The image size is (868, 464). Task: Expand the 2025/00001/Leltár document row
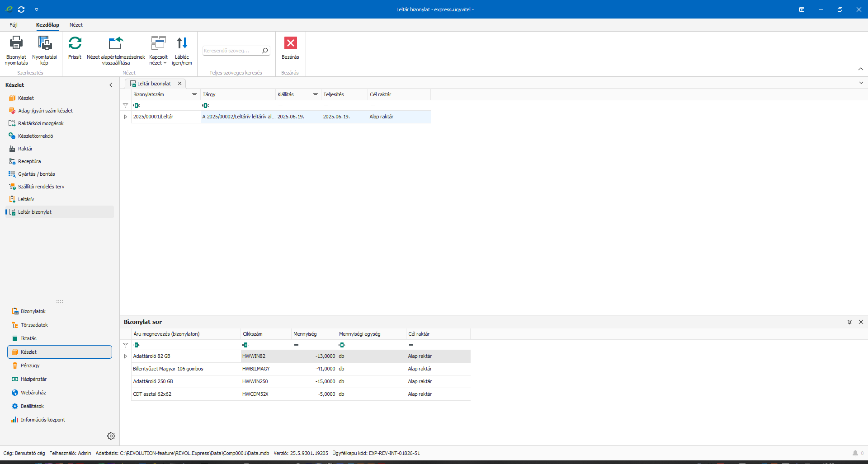tap(126, 117)
